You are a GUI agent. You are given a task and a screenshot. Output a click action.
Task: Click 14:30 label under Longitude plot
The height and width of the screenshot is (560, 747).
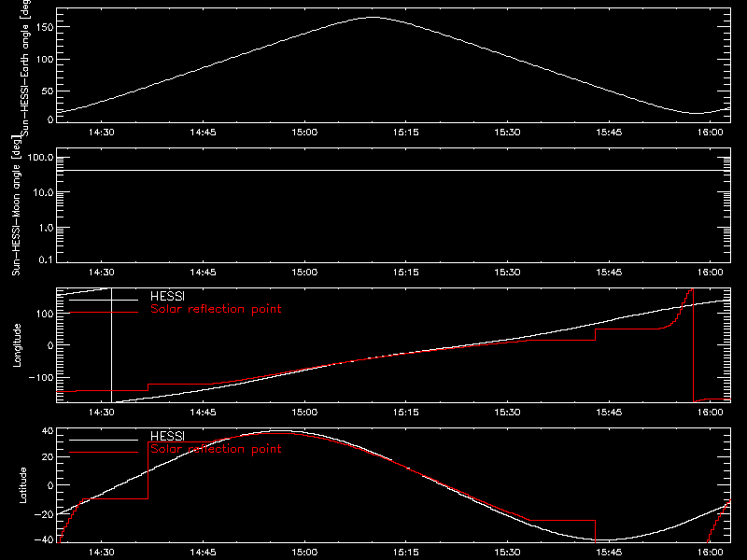pyautogui.click(x=102, y=413)
